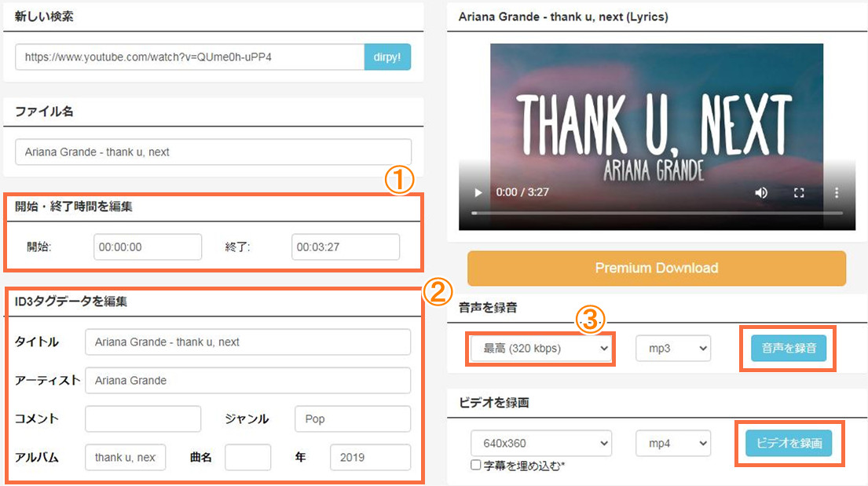Edit the file name field
Image resolution: width=868 pixels, height=486 pixels.
(x=213, y=152)
